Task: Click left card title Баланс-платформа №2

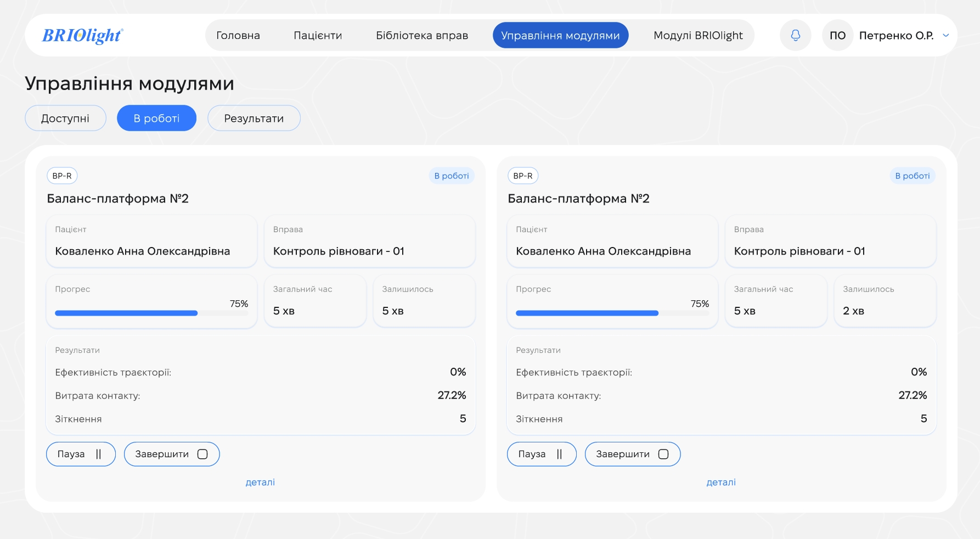Action: coord(118,198)
